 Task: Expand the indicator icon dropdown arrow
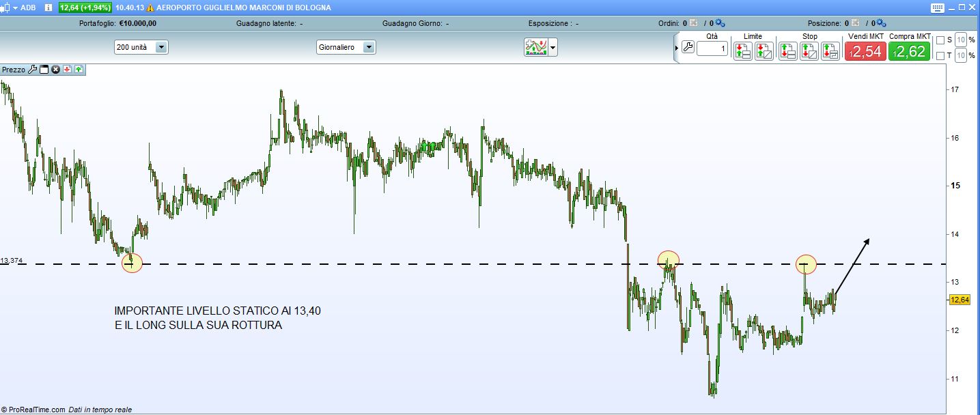[x=552, y=48]
